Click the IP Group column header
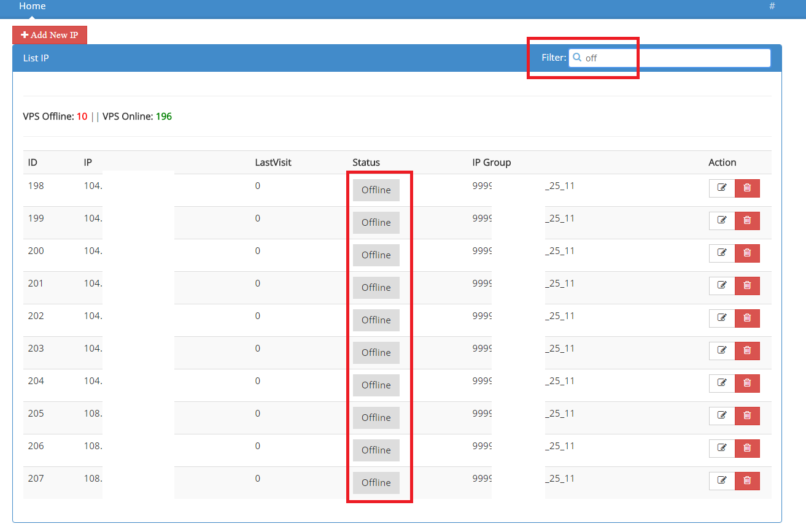The width and height of the screenshot is (806, 532). click(x=492, y=163)
